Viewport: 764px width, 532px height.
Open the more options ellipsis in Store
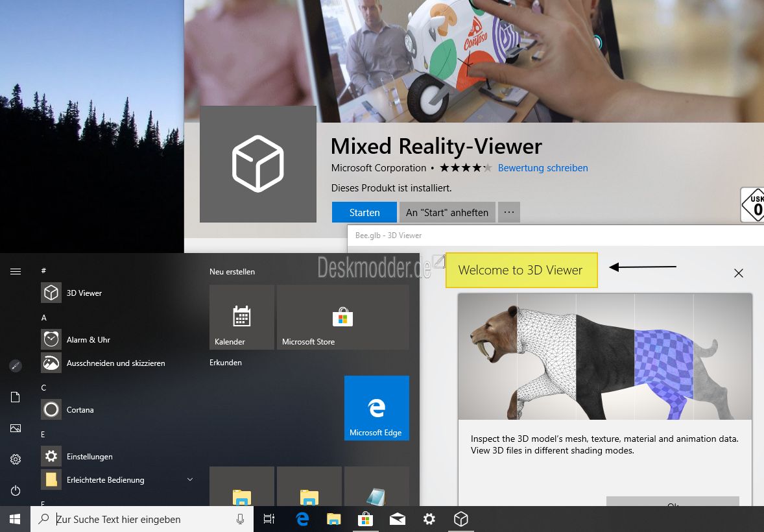click(x=509, y=212)
